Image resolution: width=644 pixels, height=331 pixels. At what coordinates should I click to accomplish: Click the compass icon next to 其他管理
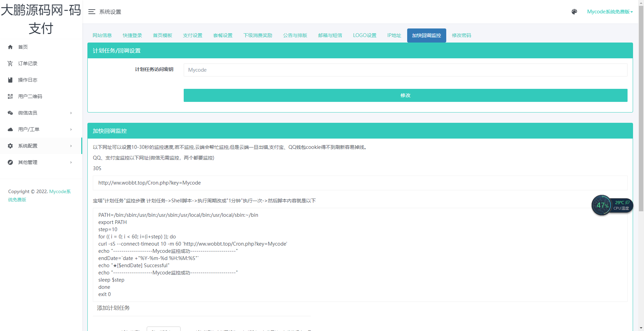coord(10,162)
